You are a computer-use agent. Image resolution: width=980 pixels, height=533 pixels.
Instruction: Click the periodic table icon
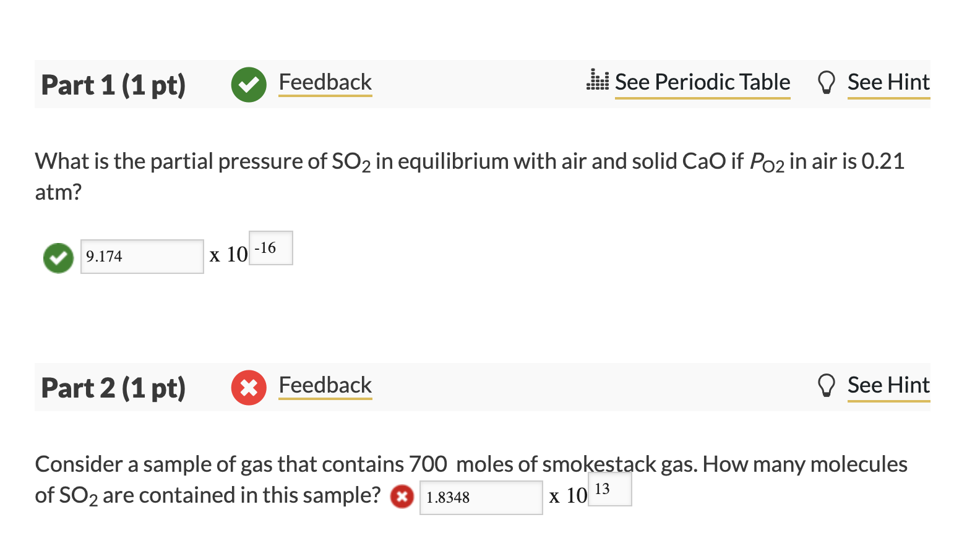597,80
